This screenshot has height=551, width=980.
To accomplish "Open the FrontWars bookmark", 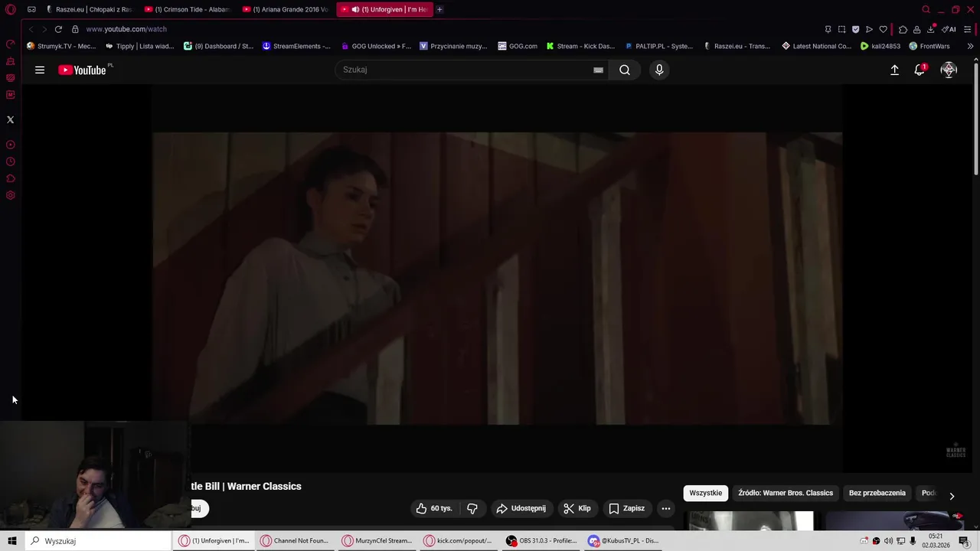I will tap(929, 46).
